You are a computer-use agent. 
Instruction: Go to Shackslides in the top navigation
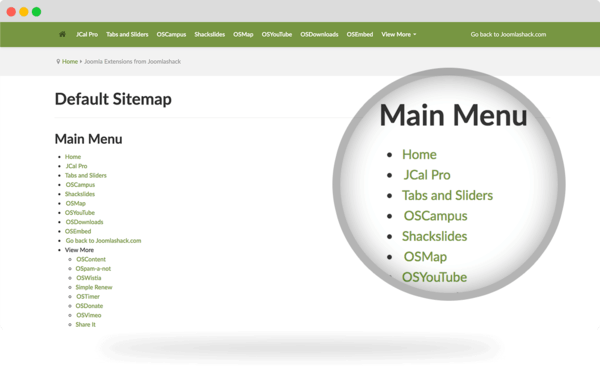click(x=209, y=34)
